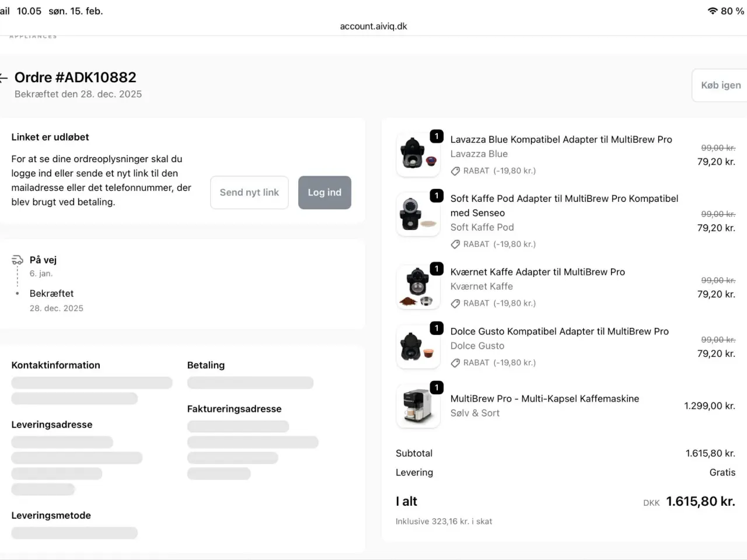Tap the 10.05 clock in the status bar
Viewport: 747px width, 560px height.
(x=29, y=11)
